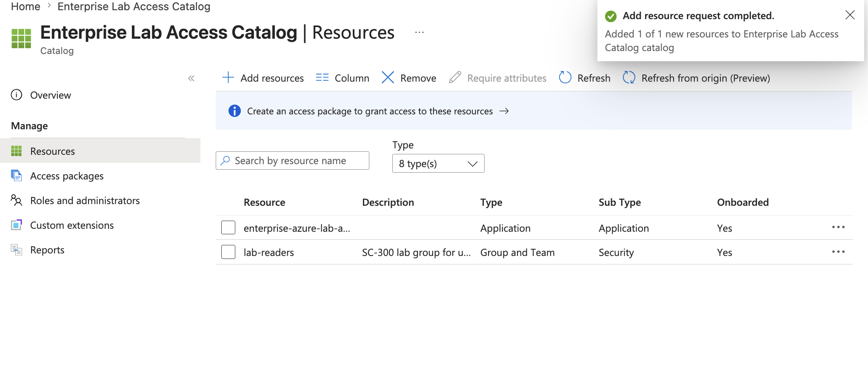Open more options for lab-readers row
The image size is (868, 375).
pyautogui.click(x=838, y=252)
